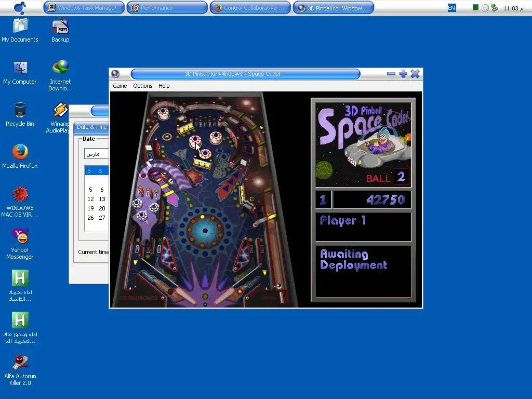Select day 26 in Date & Time calendar
Screen dimensions: 532x399
pos(90,218)
